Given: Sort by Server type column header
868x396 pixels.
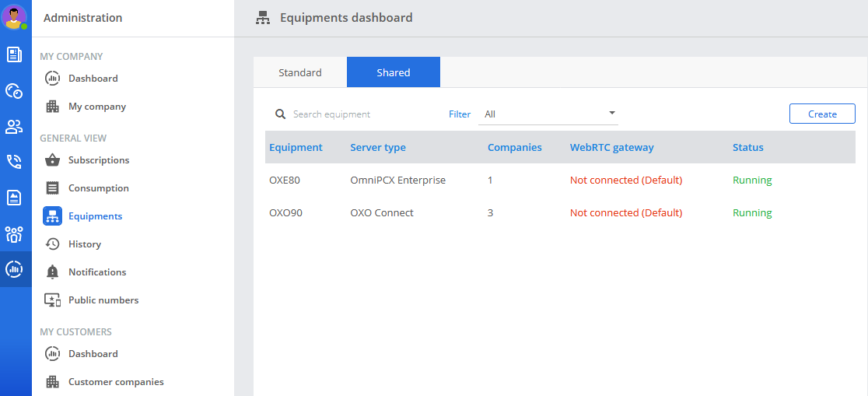Looking at the screenshot, I should tap(378, 147).
